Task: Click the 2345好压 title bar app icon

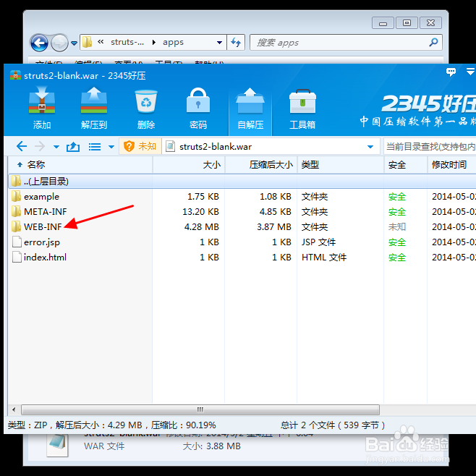Action: point(15,75)
